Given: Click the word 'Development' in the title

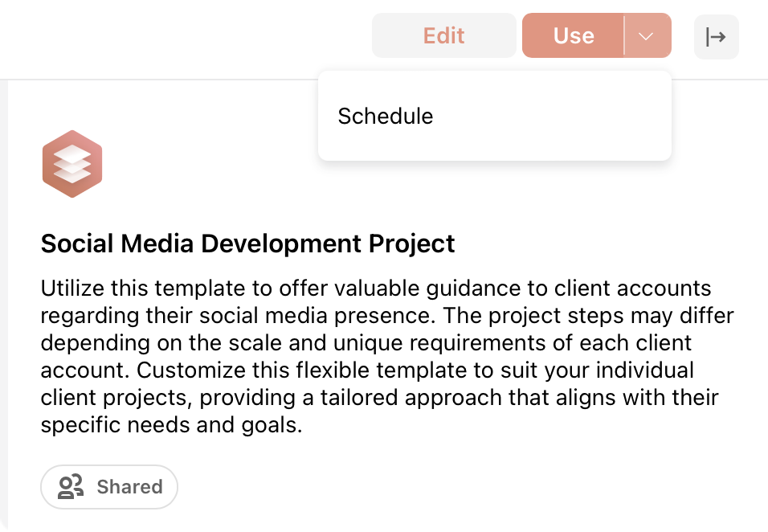Looking at the screenshot, I should click(x=280, y=243).
